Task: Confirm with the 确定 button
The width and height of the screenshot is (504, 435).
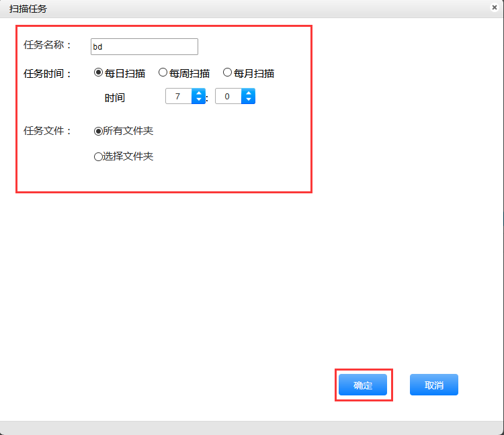Action: [x=363, y=385]
